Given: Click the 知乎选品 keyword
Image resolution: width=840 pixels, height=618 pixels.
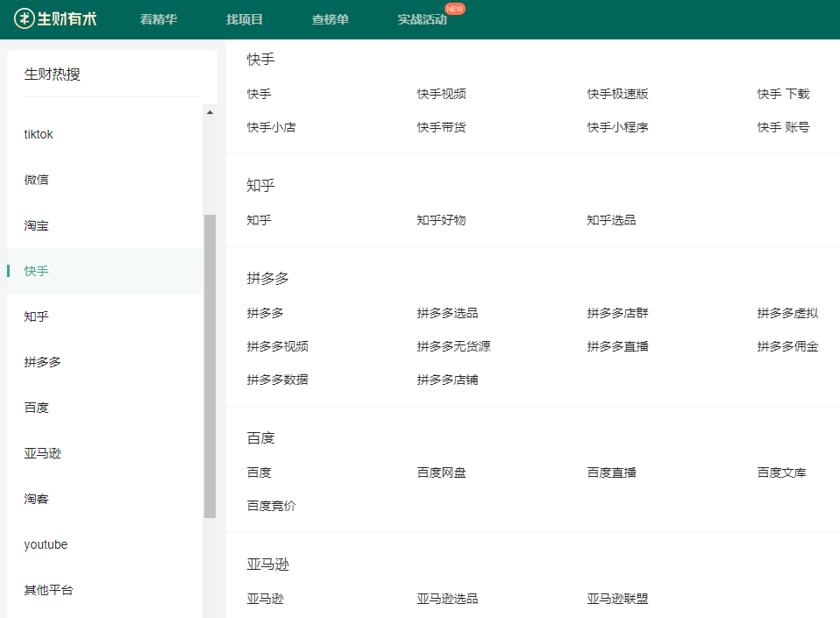Looking at the screenshot, I should pos(611,220).
